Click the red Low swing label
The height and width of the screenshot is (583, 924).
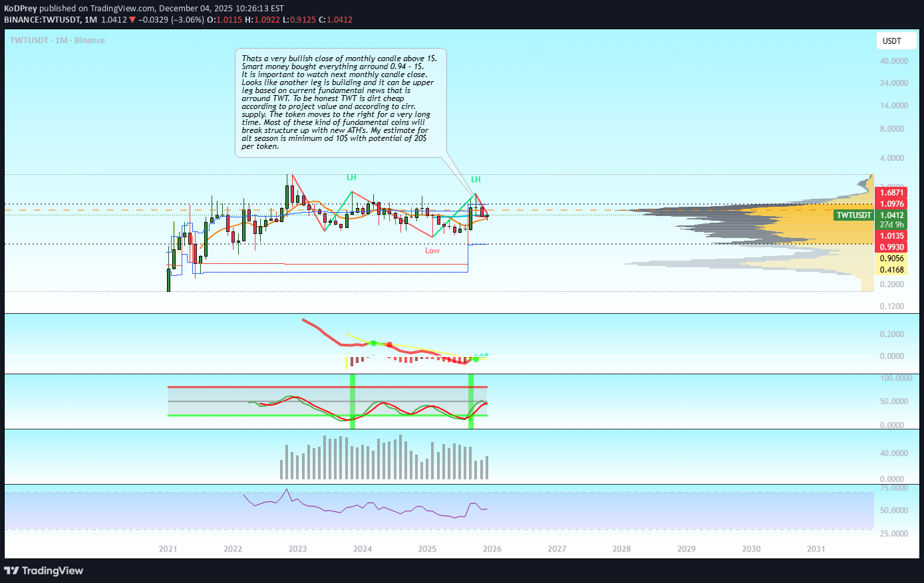[432, 251]
